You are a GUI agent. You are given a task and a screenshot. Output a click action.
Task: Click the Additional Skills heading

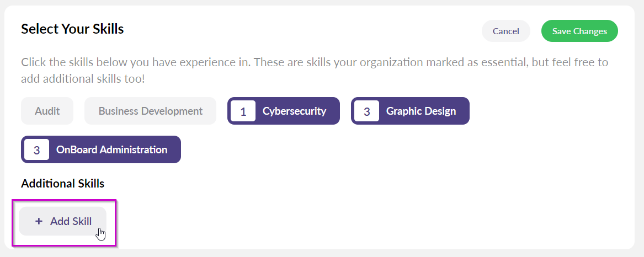62,183
